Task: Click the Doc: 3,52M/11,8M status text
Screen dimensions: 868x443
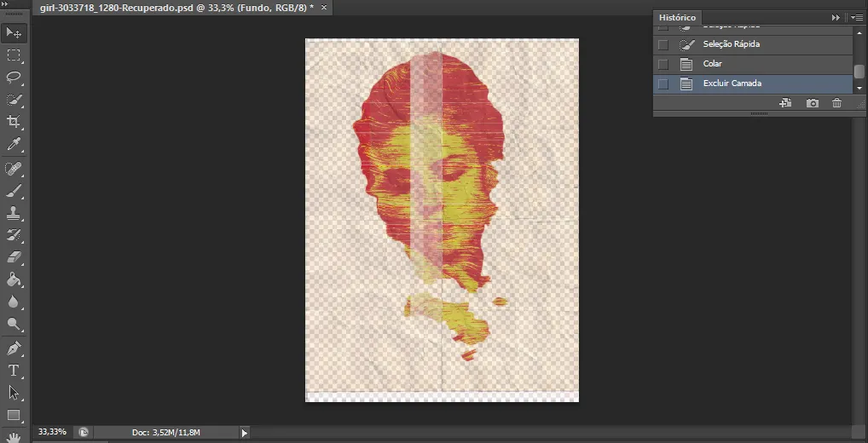Action: tap(166, 432)
